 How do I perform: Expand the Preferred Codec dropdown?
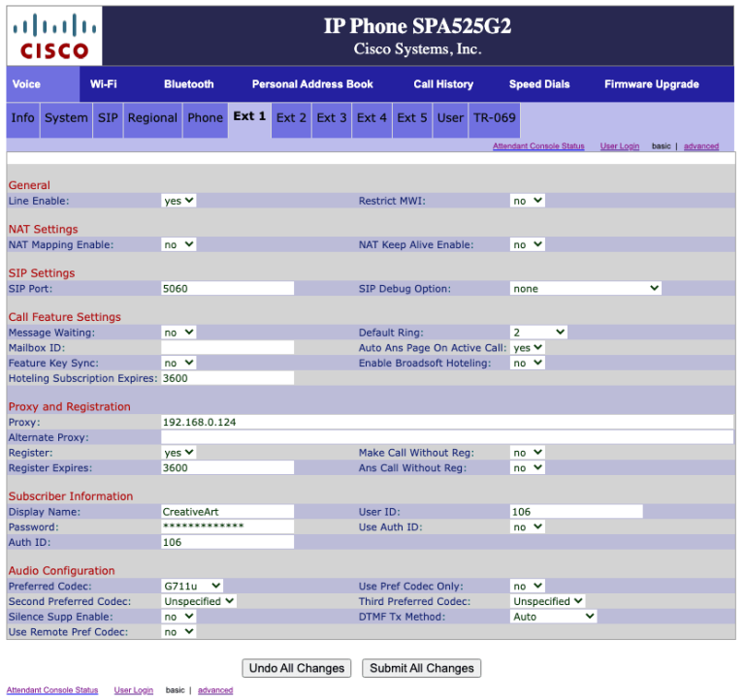coord(192,587)
